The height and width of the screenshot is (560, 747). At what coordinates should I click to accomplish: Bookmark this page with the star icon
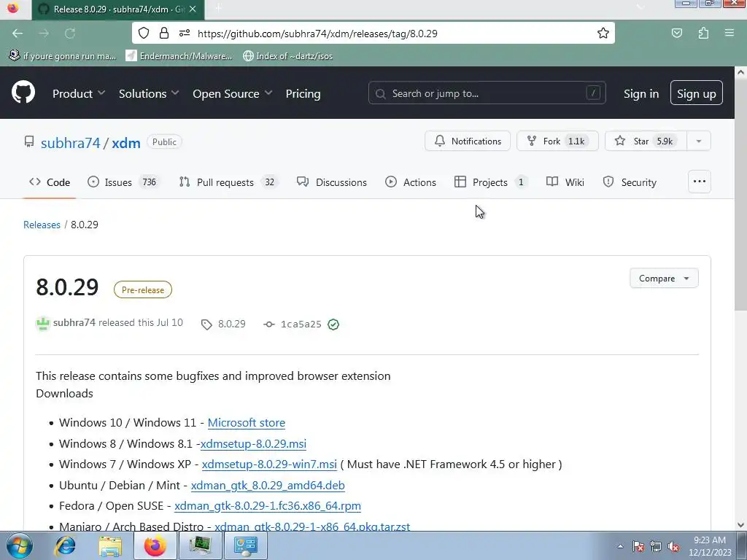[x=603, y=33]
